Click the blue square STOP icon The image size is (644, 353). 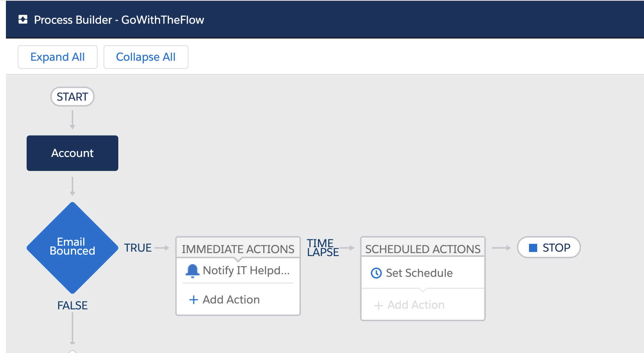pyautogui.click(x=533, y=248)
